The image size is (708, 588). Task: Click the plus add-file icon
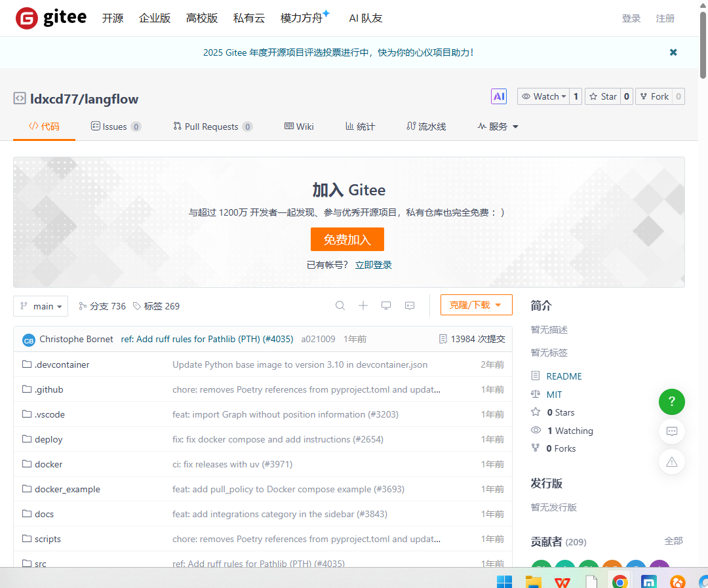[x=363, y=305]
